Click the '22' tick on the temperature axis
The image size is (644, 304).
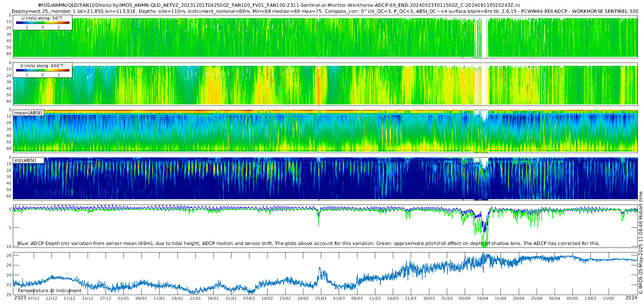point(9,285)
